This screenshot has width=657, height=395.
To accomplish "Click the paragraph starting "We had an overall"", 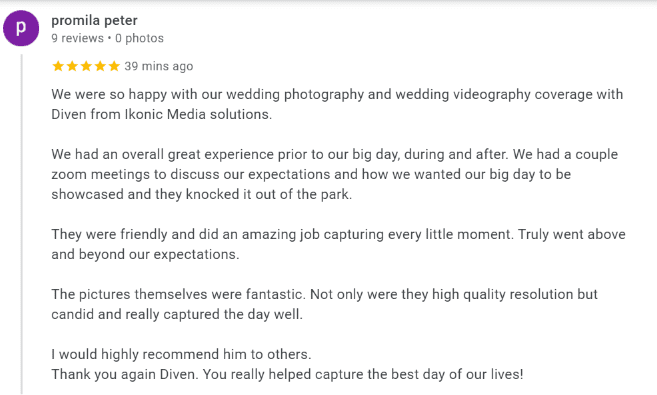I will 334,174.
